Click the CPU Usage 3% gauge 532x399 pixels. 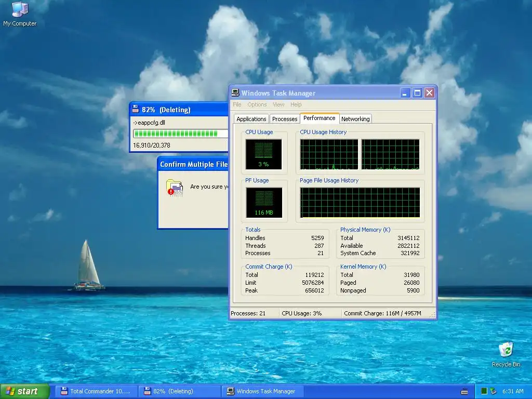pyautogui.click(x=263, y=154)
